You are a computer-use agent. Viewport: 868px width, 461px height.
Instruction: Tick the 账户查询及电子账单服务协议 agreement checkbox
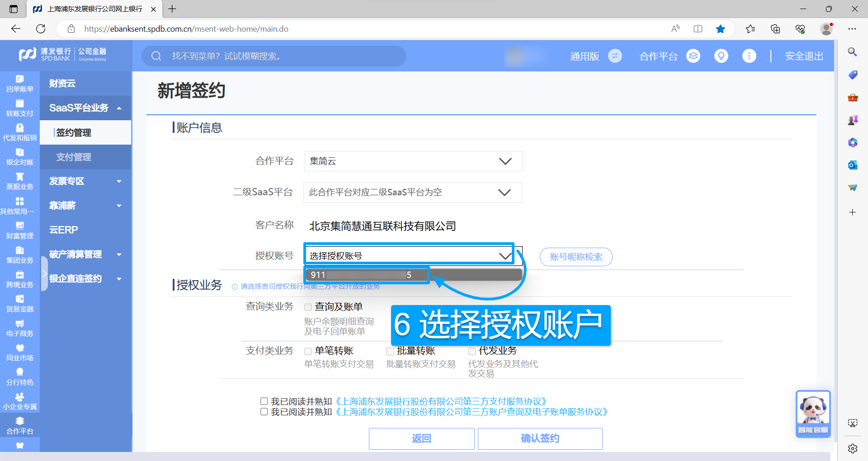[x=264, y=412]
